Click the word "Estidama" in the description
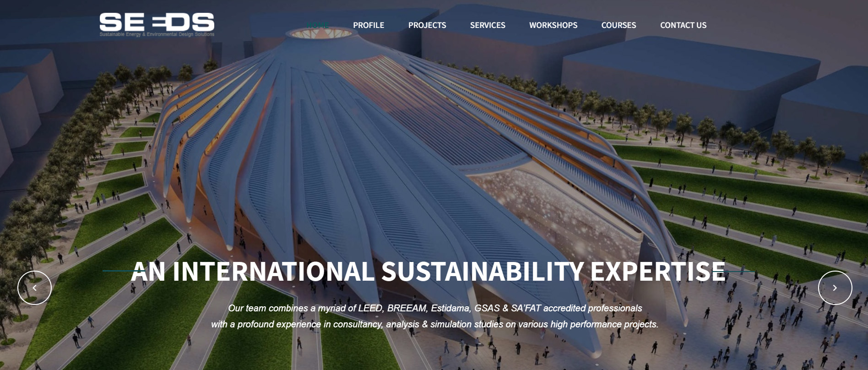This screenshot has width=868, height=370. tap(450, 308)
